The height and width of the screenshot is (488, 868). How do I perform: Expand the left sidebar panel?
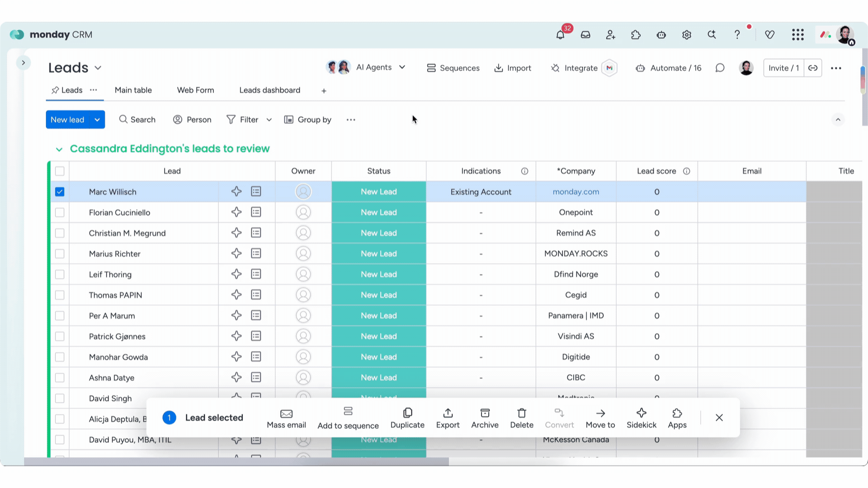coord(24,63)
